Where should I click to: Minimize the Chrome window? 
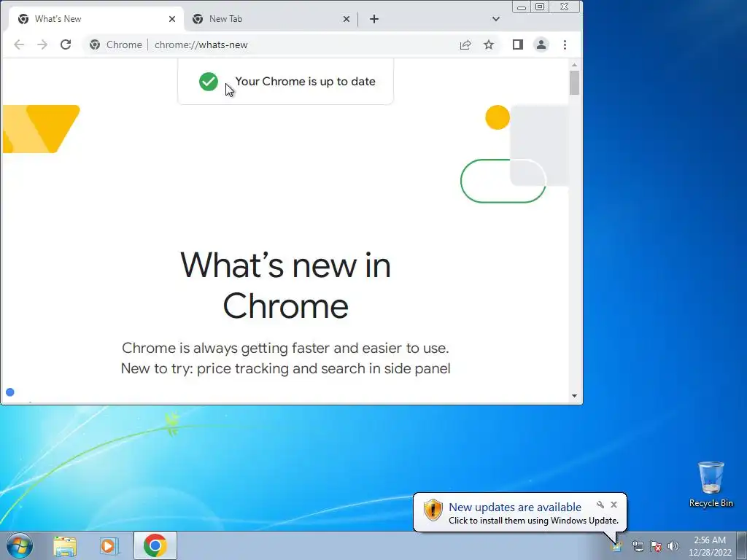tap(521, 7)
